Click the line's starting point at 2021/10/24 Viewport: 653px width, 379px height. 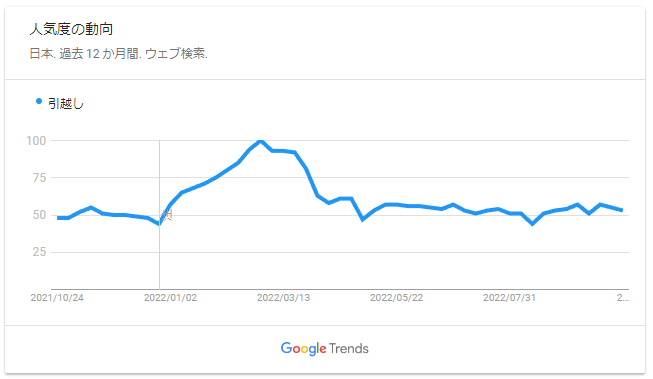coord(58,218)
